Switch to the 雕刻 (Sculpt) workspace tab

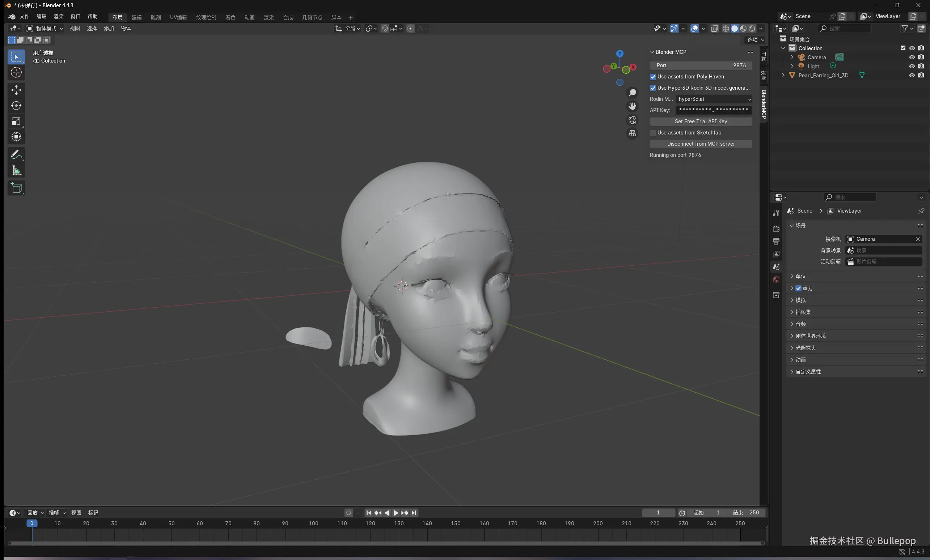pos(156,17)
